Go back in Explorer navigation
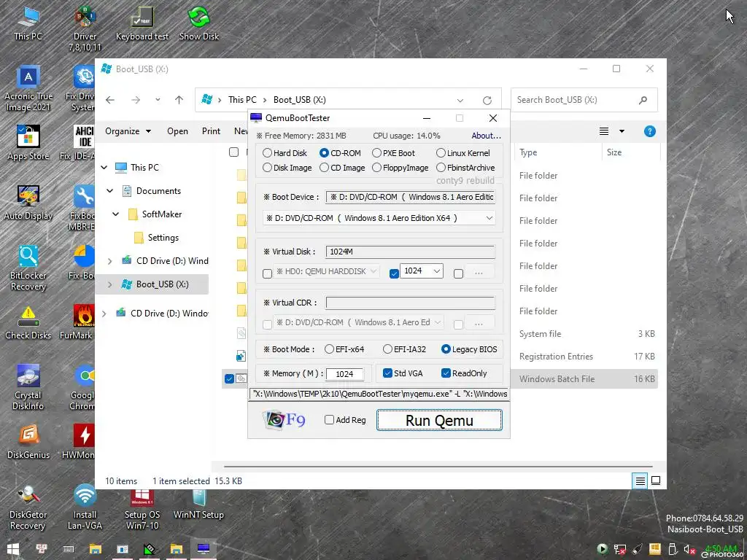Image resolution: width=747 pixels, height=560 pixels. [x=110, y=99]
